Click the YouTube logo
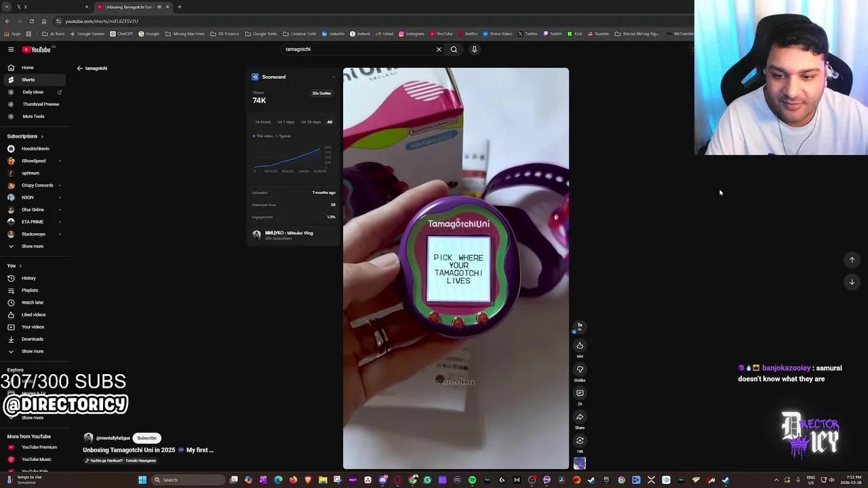The height and width of the screenshot is (488, 868). (37, 49)
